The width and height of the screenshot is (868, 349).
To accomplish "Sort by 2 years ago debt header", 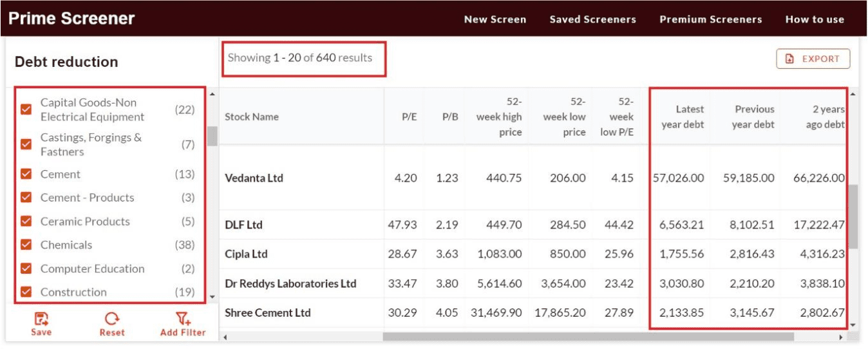I will (x=825, y=117).
